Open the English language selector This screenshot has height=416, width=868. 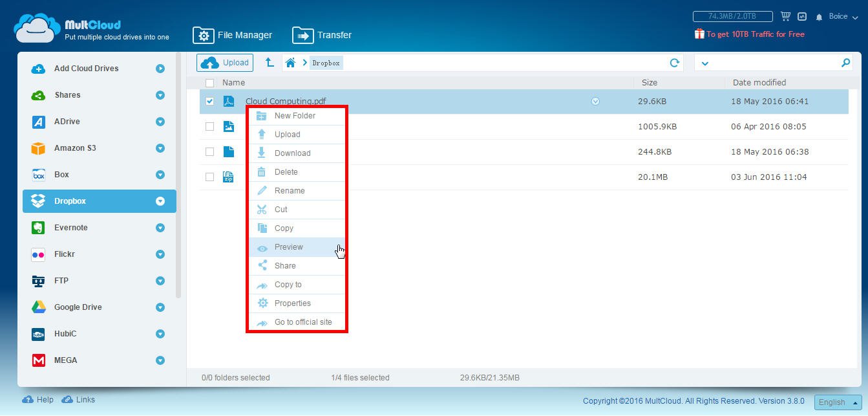[838, 402]
